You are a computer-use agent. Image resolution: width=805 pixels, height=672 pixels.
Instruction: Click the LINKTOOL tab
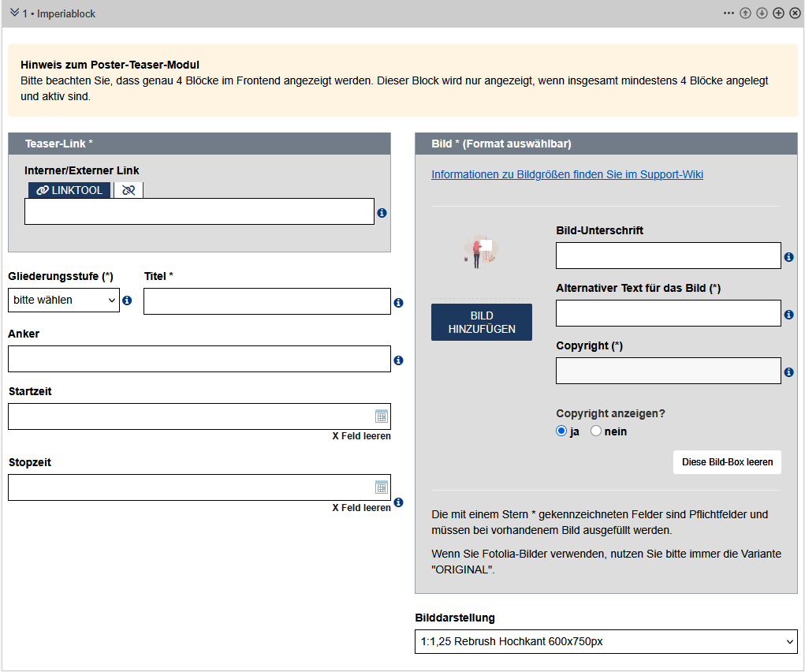(70, 190)
